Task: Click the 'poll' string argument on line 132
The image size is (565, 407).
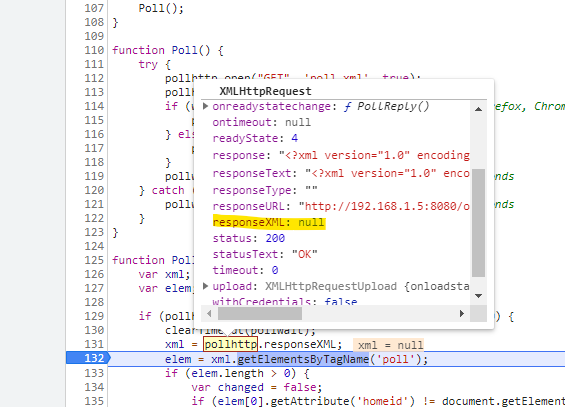Action: click(x=395, y=359)
